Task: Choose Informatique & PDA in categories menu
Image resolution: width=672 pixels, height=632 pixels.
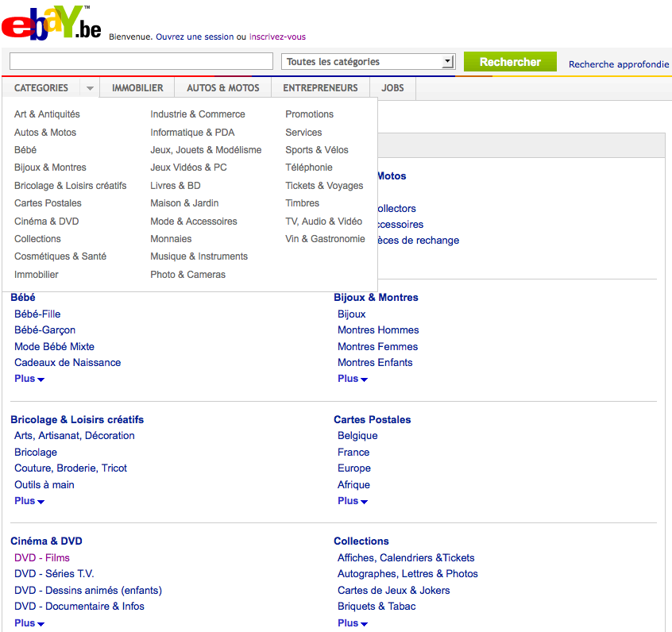Action: (x=192, y=133)
